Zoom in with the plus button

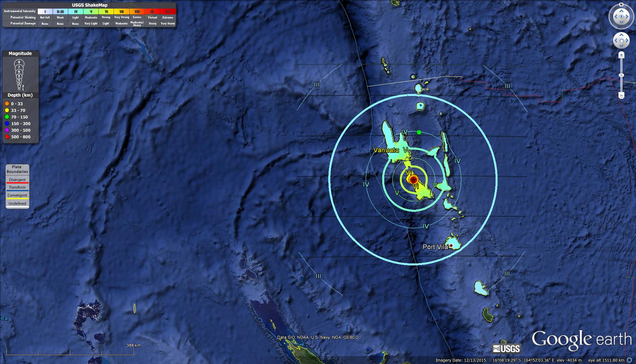[621, 55]
